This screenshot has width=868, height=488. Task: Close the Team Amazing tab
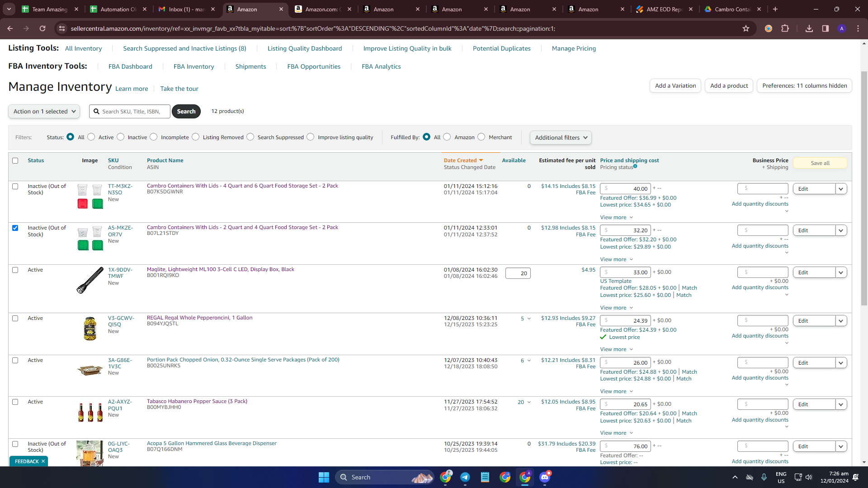tap(76, 9)
